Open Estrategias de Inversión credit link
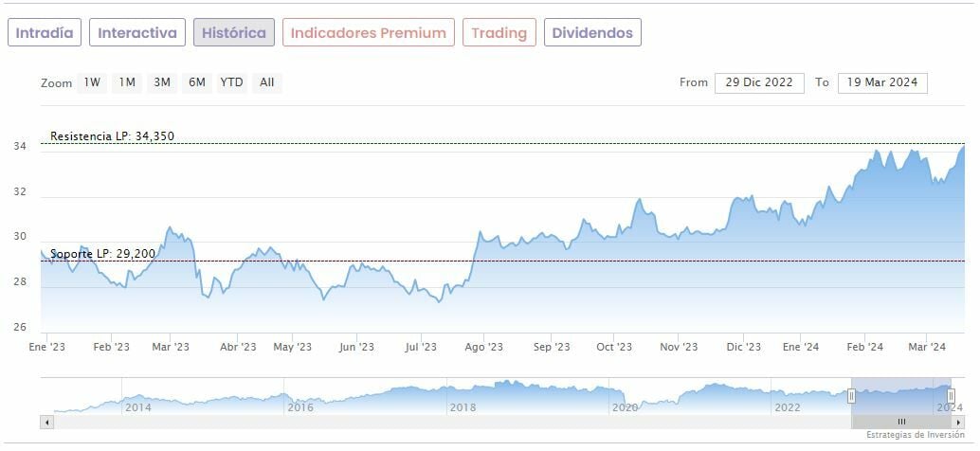Viewport: 980px width, 451px height. [915, 435]
